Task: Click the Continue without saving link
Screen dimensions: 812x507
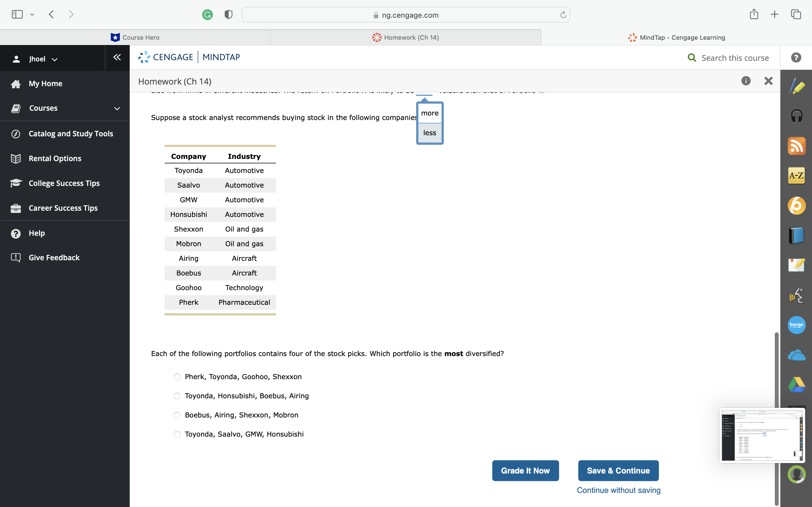Action: pyautogui.click(x=618, y=490)
